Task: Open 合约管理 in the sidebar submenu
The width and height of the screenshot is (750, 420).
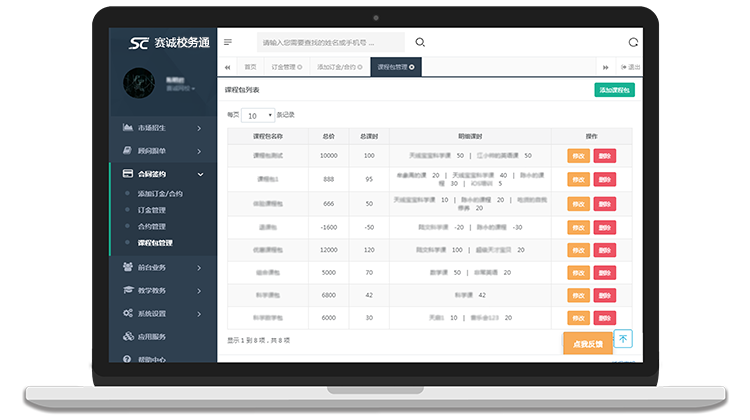Action: tap(152, 226)
